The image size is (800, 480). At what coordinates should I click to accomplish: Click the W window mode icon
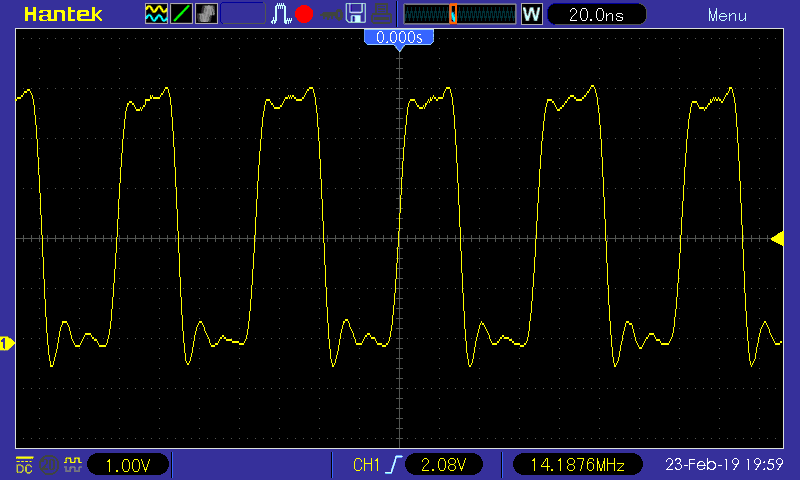tap(531, 14)
